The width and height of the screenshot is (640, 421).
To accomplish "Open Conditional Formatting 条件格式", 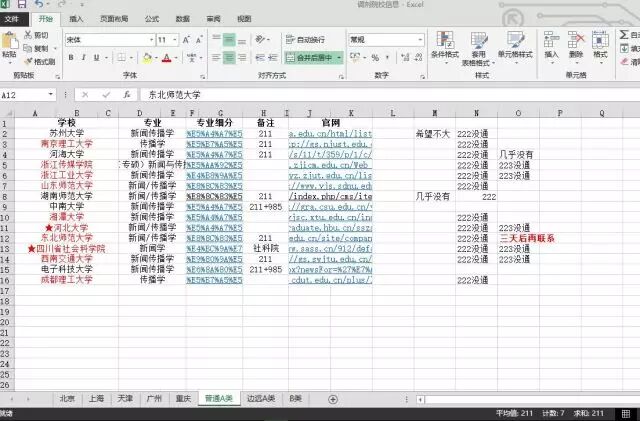I will (x=445, y=47).
